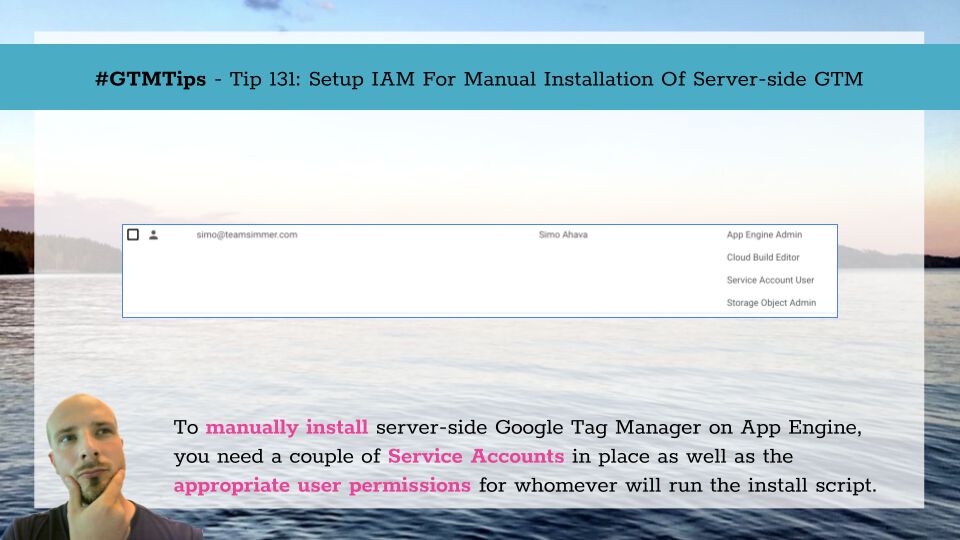This screenshot has width=960, height=540.
Task: Click the pink 'Service Accounts' text
Action: tap(476, 456)
